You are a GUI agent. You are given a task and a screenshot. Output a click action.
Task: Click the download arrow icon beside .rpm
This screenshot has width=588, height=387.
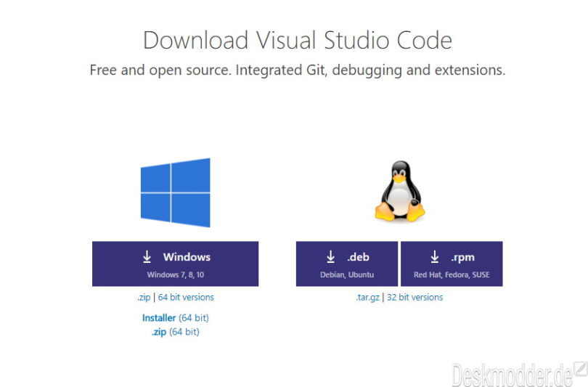pos(435,257)
